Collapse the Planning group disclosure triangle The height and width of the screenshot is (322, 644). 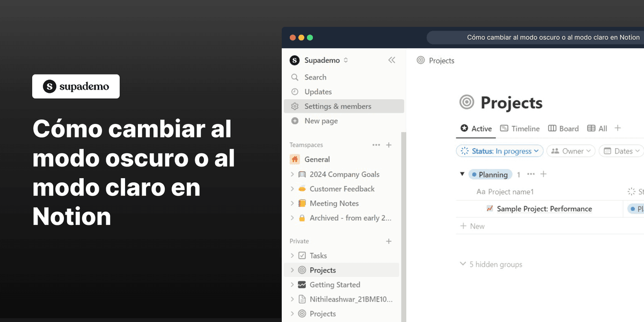coord(462,174)
